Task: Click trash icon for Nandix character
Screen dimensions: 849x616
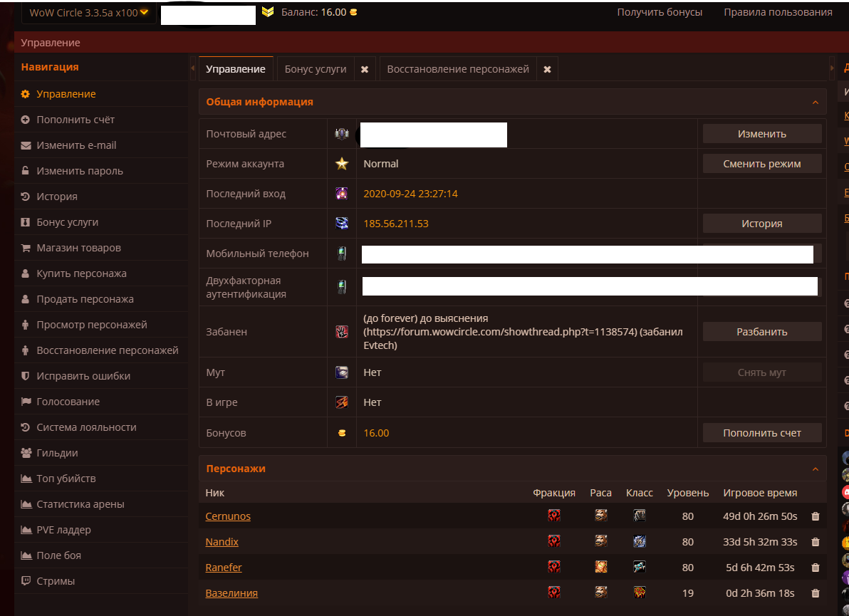Action: (x=816, y=542)
